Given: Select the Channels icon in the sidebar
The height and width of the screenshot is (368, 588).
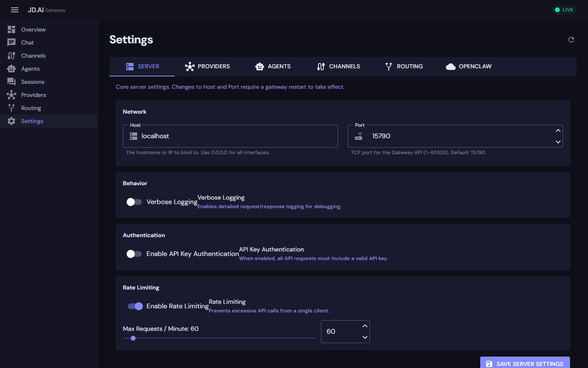Looking at the screenshot, I should [11, 56].
